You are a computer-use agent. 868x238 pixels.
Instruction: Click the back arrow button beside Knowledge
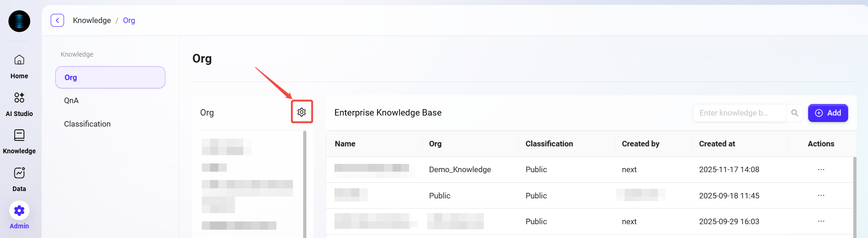coord(57,20)
